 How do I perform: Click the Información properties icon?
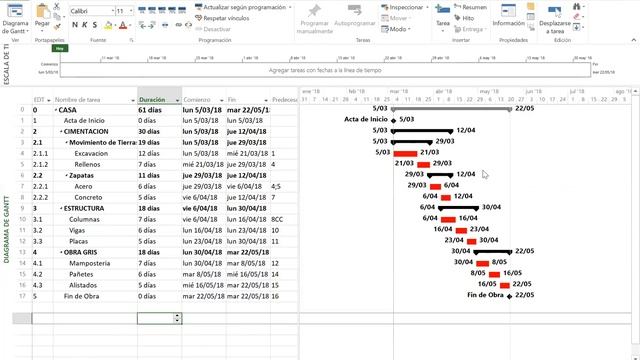click(508, 11)
